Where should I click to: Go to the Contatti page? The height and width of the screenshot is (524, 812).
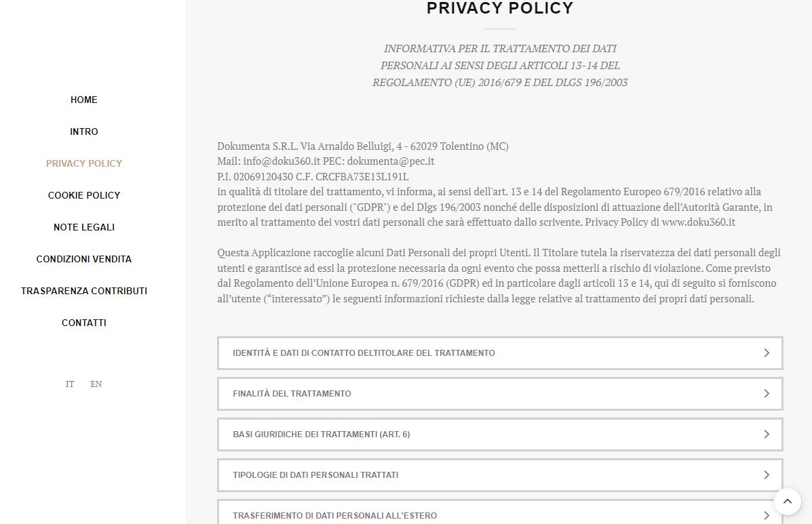pos(84,323)
